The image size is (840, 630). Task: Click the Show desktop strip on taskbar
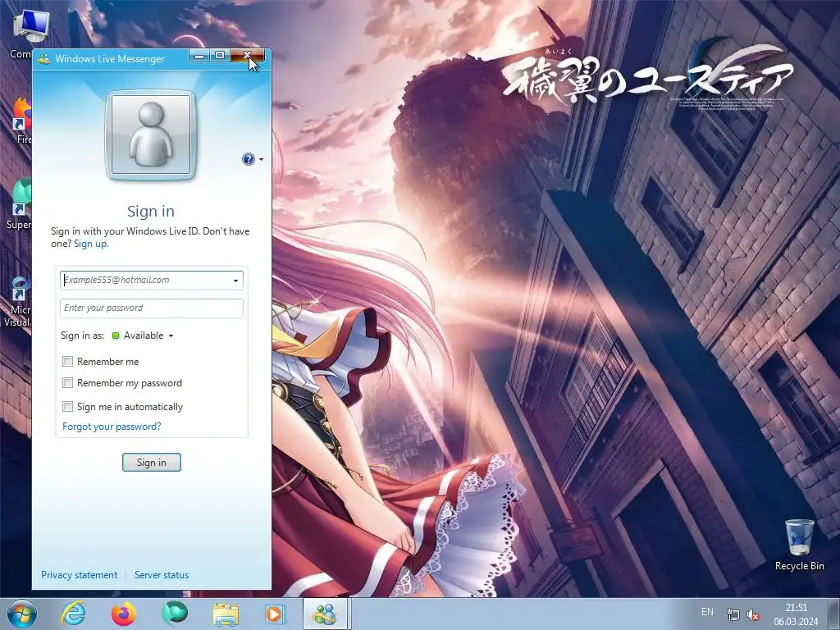(x=834, y=614)
